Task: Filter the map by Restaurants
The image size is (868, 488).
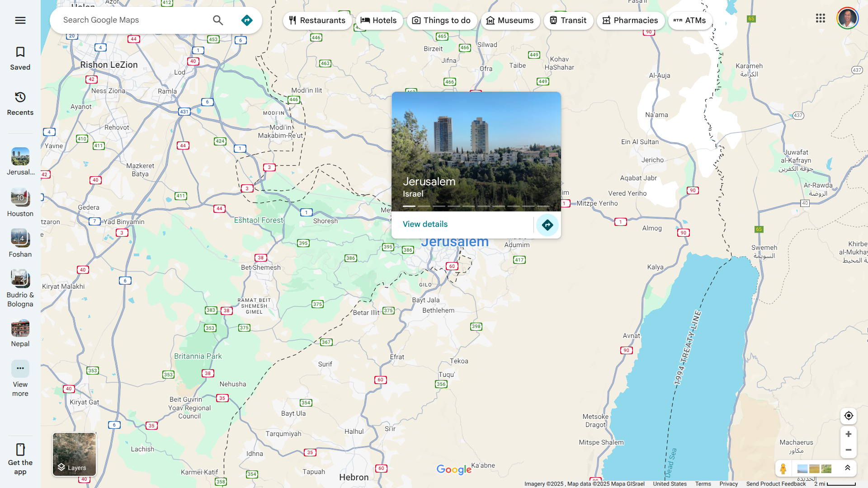Action: 317,21
